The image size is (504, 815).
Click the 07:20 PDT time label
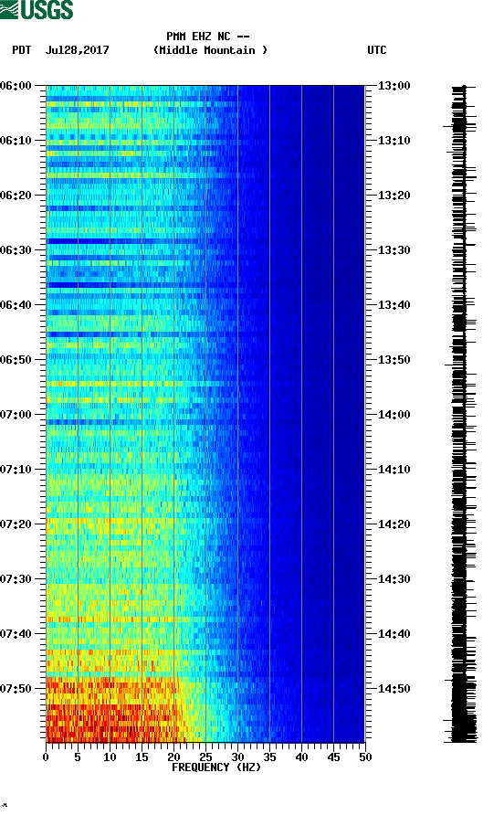click(16, 524)
